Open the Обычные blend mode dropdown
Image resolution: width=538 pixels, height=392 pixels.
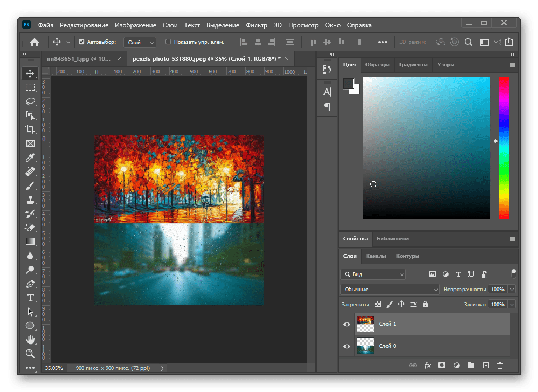pyautogui.click(x=390, y=290)
